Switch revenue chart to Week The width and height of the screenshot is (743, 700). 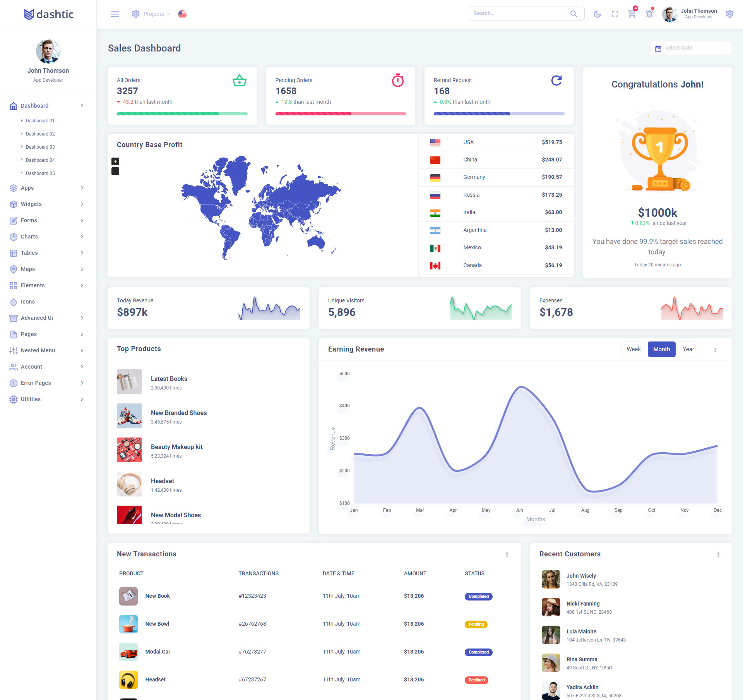click(x=633, y=349)
